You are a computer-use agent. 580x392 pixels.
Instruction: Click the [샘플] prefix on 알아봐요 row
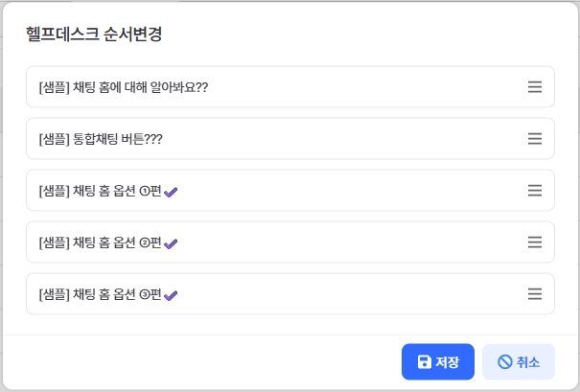(54, 87)
